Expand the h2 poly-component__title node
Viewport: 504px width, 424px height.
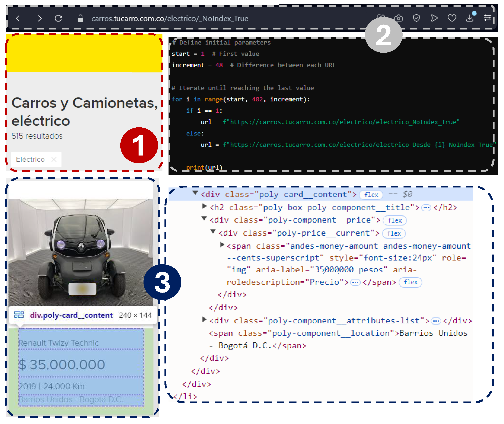204,206
